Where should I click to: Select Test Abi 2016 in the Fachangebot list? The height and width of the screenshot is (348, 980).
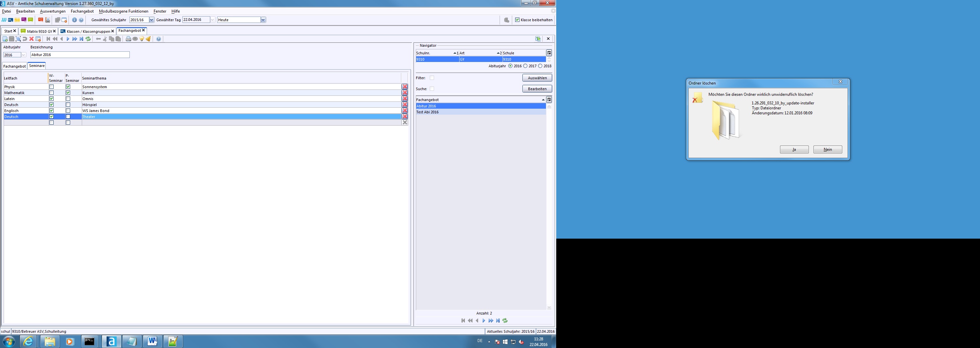tap(480, 112)
